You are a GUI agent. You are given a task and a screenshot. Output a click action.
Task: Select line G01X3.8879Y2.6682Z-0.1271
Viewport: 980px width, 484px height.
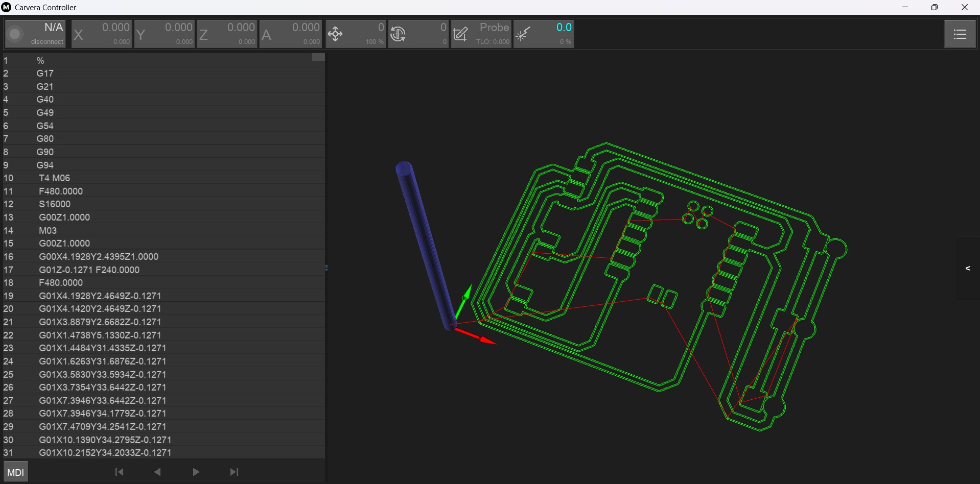(164, 322)
